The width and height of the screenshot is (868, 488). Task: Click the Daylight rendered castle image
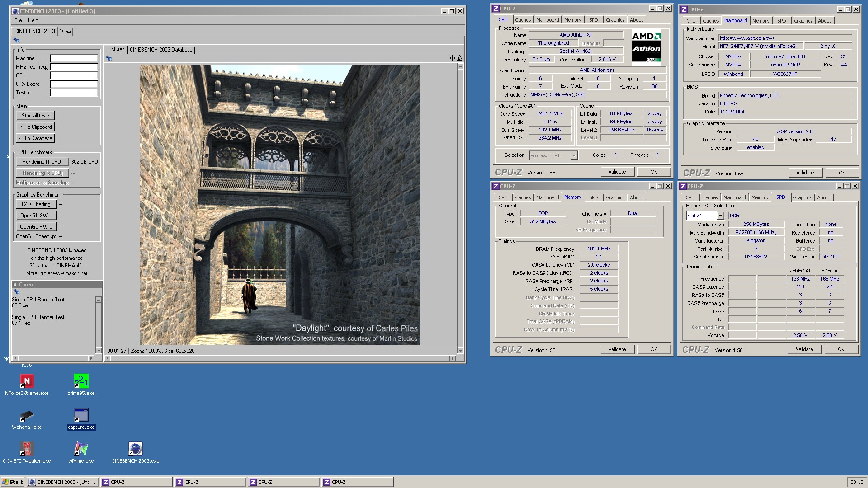click(x=279, y=205)
